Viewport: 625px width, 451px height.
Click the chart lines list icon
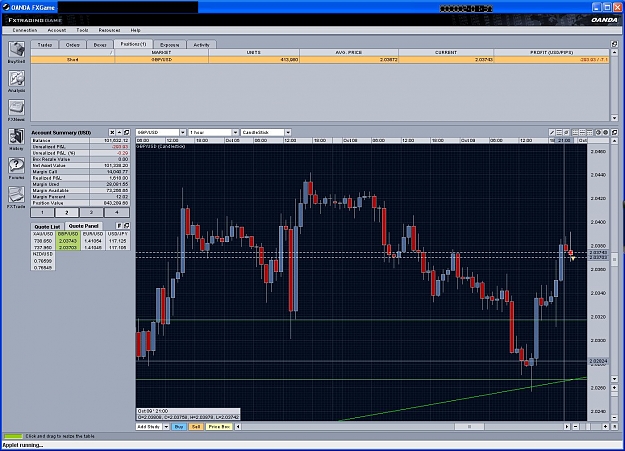point(559,132)
